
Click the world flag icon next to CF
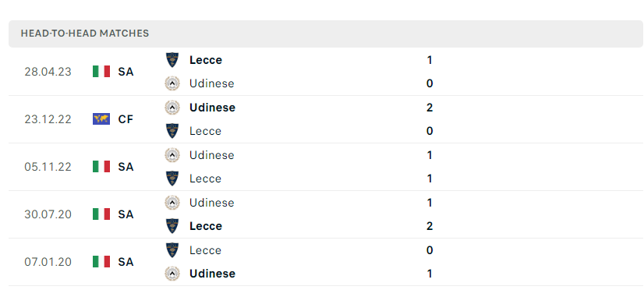pos(101,119)
